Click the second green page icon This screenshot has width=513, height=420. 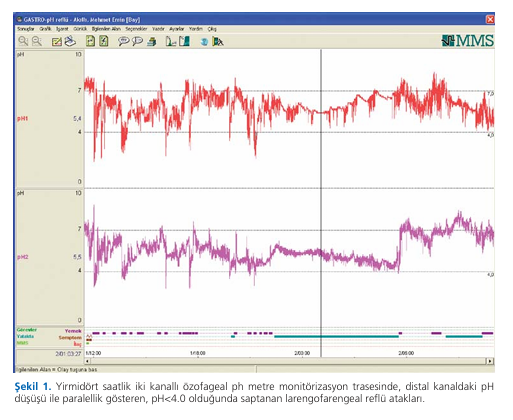pos(104,41)
